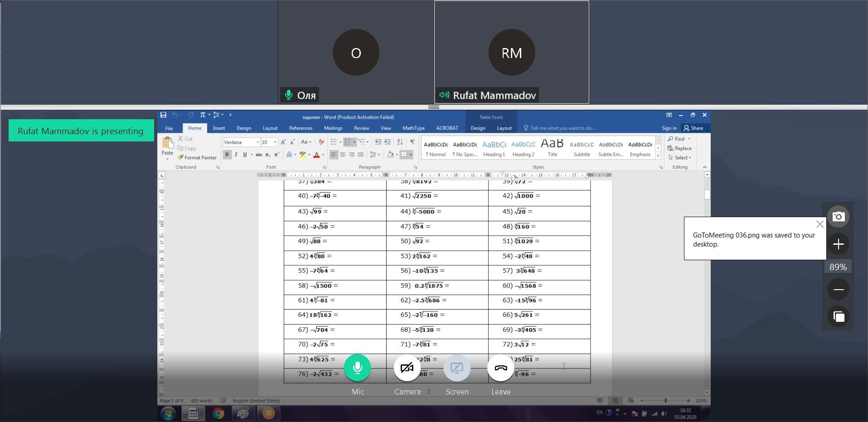Click the Subscript x₂ icon
Viewport: 868px width, 422px height.
click(267, 155)
